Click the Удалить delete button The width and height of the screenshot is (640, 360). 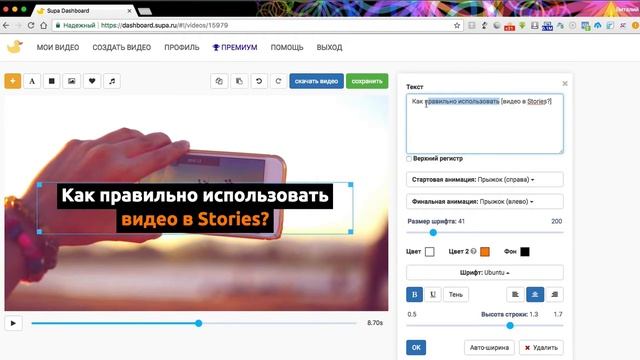(541, 347)
